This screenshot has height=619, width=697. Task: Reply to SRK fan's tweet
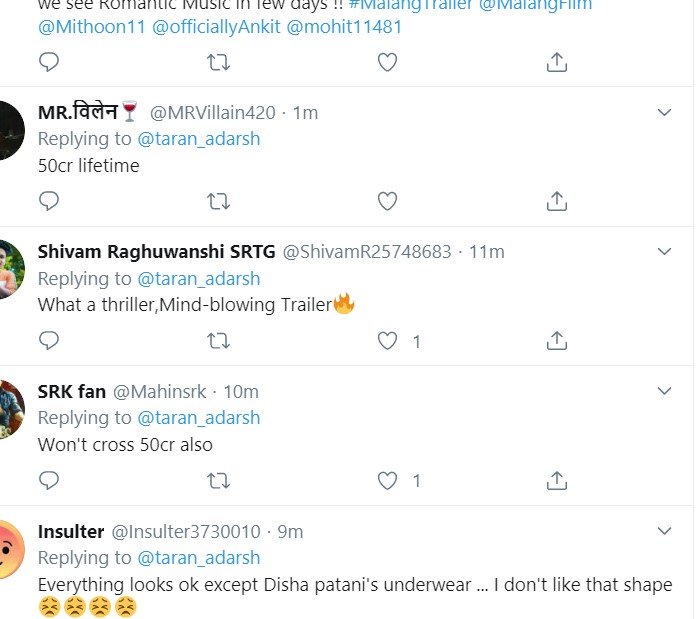coord(49,480)
